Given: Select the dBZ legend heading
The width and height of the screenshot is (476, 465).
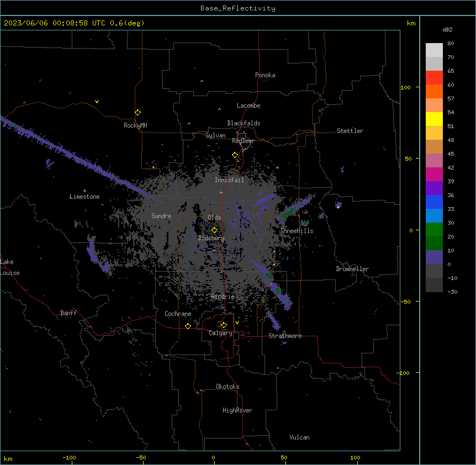Looking at the screenshot, I should [447, 29].
